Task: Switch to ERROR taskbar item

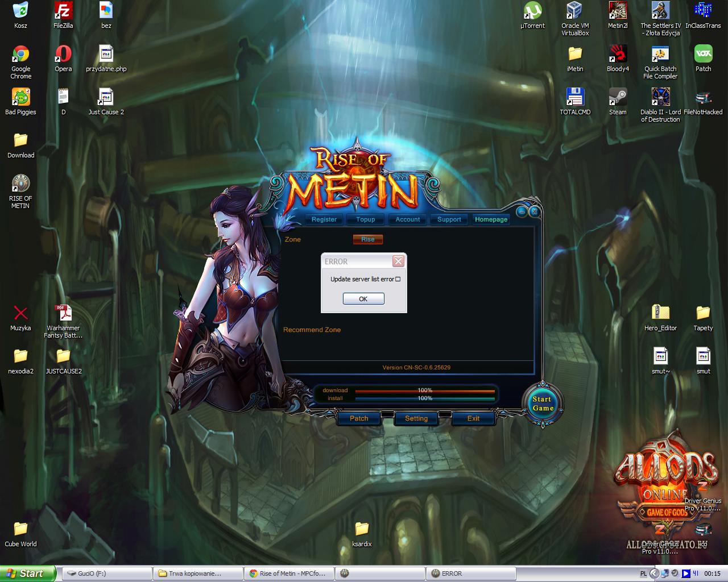Action: (470, 573)
